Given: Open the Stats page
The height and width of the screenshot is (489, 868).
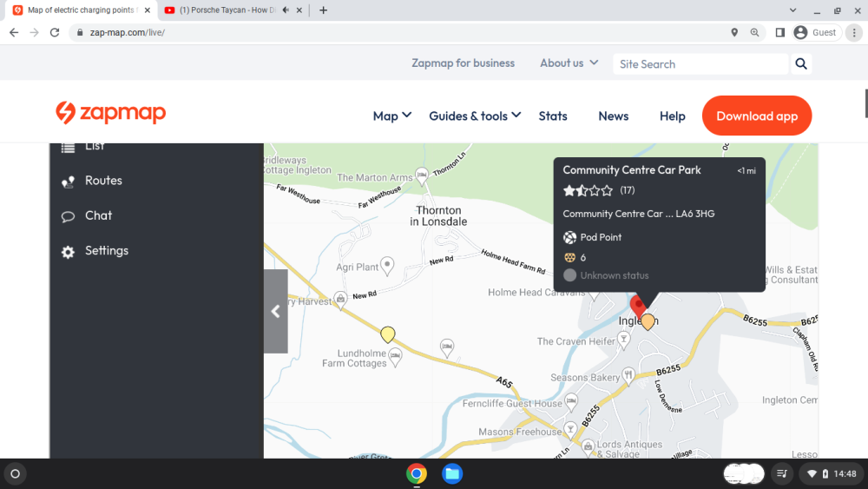Looking at the screenshot, I should [x=553, y=116].
